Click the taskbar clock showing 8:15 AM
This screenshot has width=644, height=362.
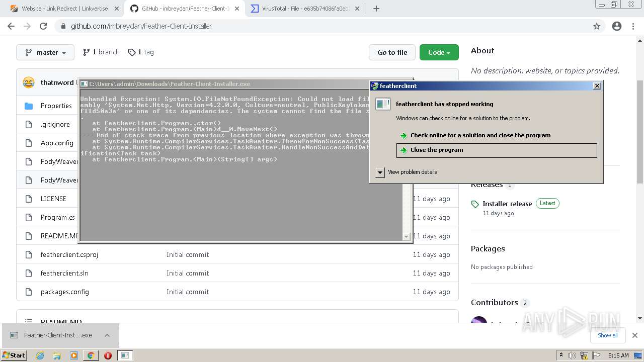coord(618,355)
